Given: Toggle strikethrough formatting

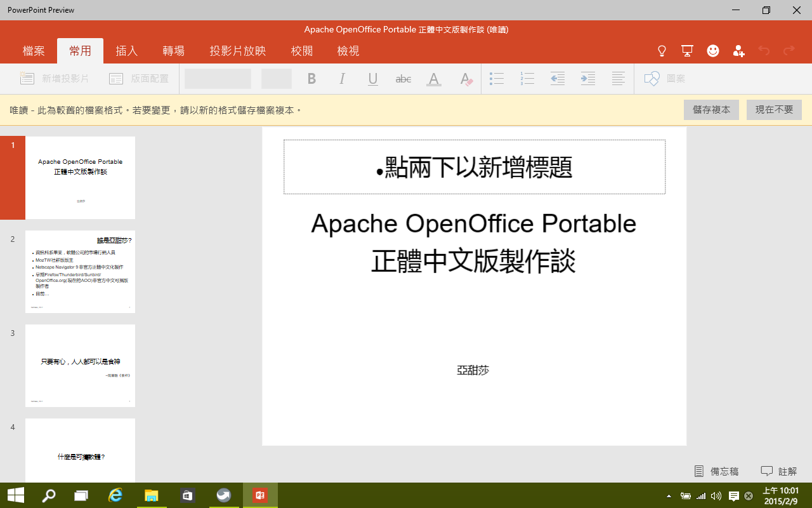Looking at the screenshot, I should tap(403, 79).
